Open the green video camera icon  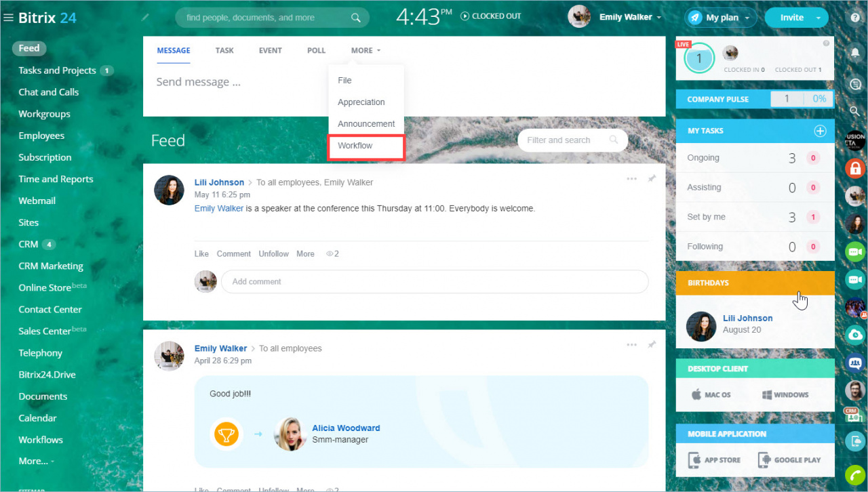click(855, 251)
